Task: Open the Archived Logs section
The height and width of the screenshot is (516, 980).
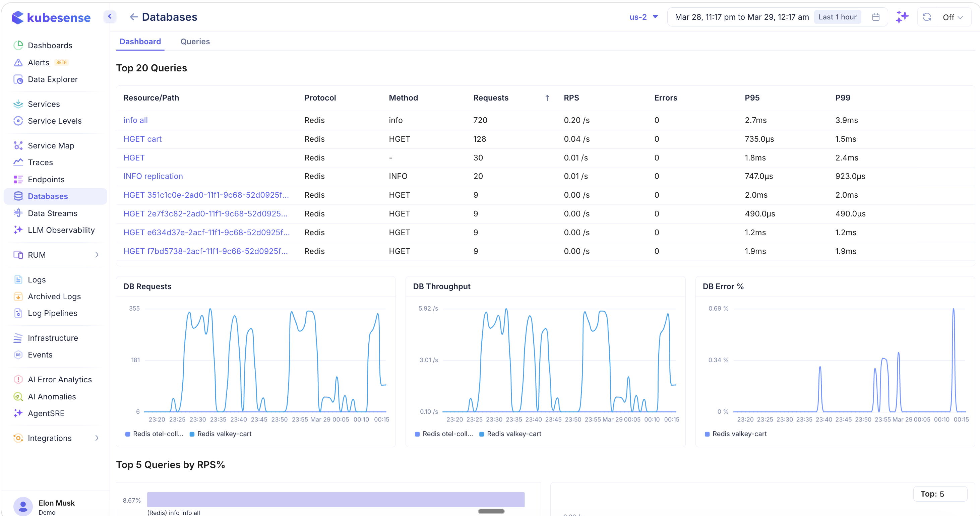Action: tap(54, 296)
